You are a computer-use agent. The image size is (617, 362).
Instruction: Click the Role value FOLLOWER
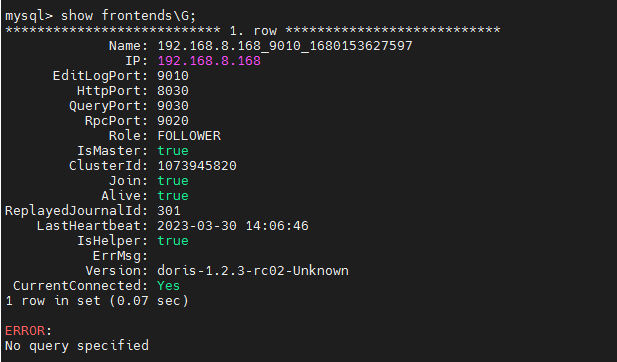189,135
